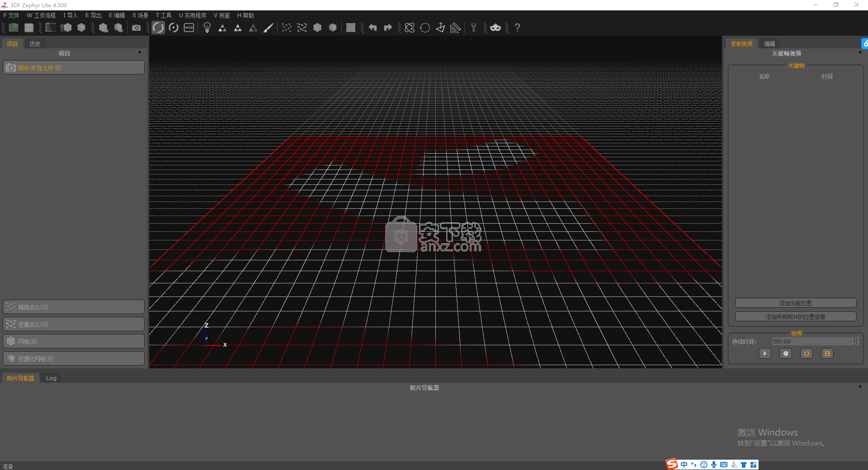This screenshot has height=470, width=868.
Task: Open the W 工作流程 menu
Action: tap(41, 15)
